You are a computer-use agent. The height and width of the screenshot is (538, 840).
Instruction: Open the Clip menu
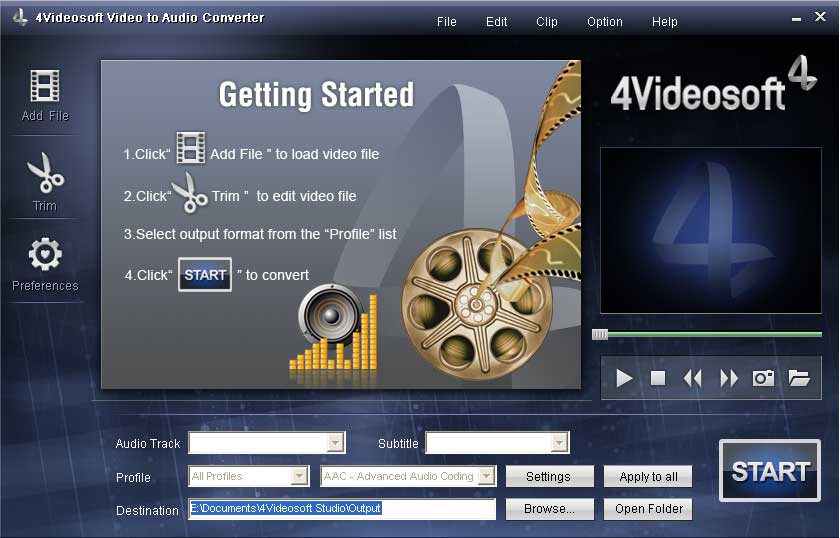(547, 22)
